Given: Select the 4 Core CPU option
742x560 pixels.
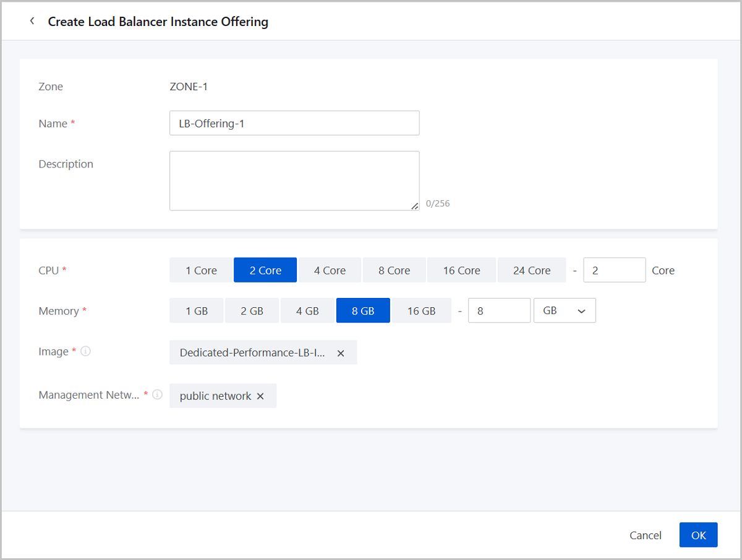Looking at the screenshot, I should tap(330, 270).
